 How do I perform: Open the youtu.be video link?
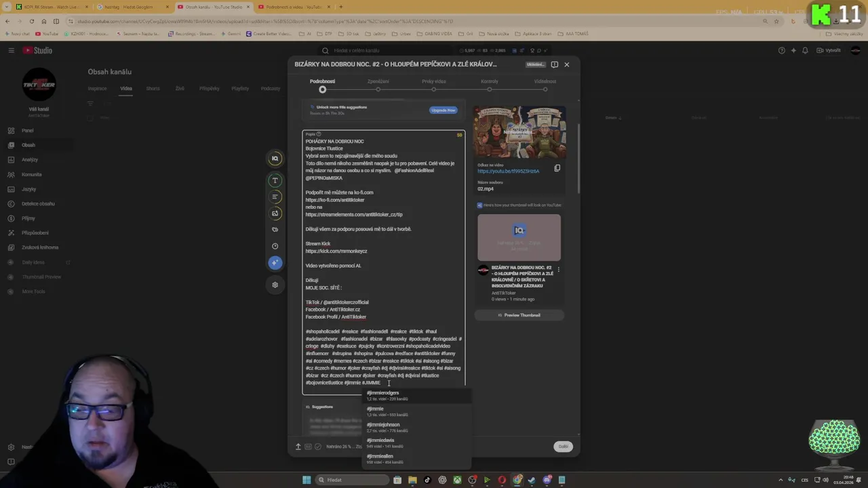point(508,171)
